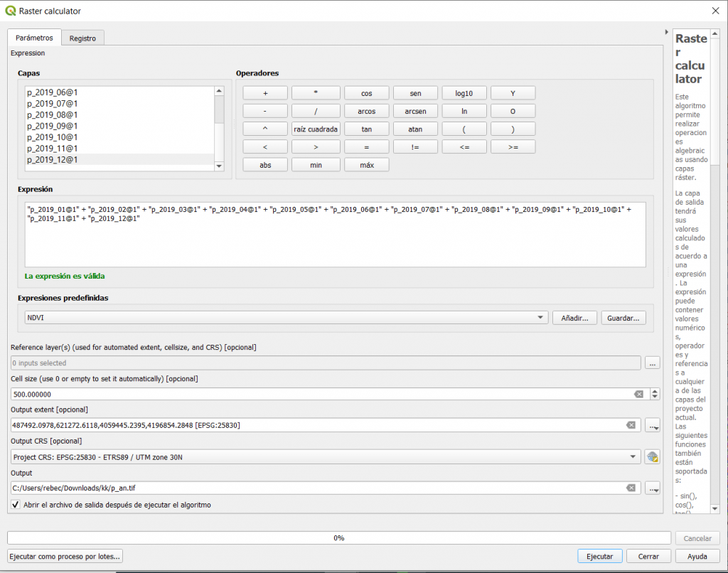
Task: Expand the predefined expressions NDVI dropdown
Action: coord(540,318)
